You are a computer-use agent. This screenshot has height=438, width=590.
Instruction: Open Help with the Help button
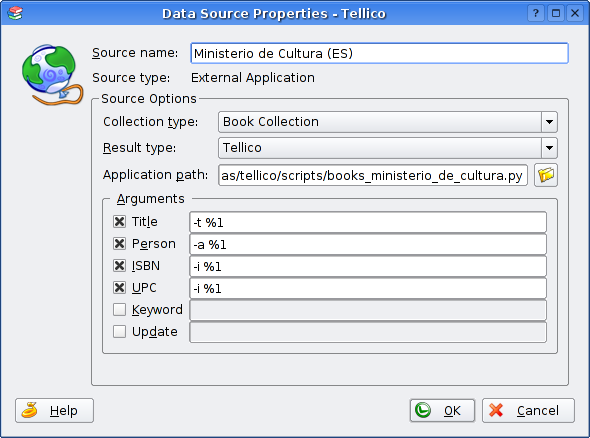coord(54,411)
